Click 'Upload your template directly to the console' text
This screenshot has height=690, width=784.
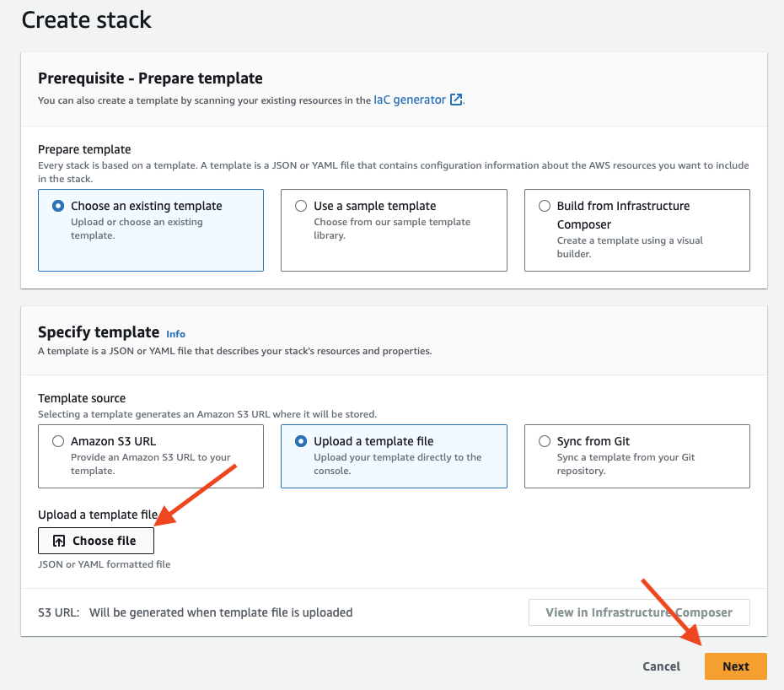click(x=397, y=464)
